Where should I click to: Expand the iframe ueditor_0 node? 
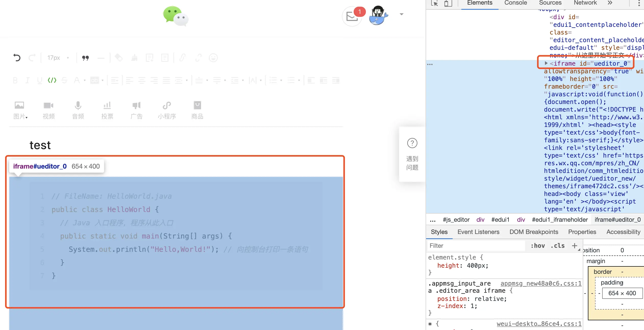click(547, 63)
